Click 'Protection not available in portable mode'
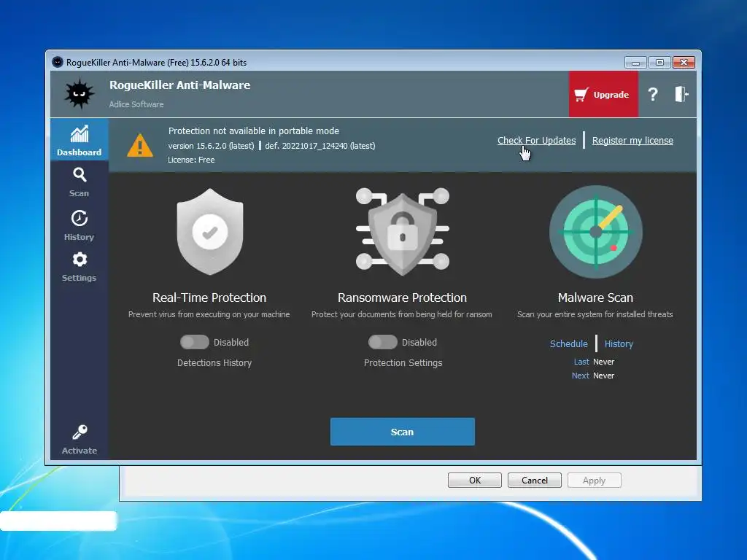Screen dimensions: 747x560 pyautogui.click(x=254, y=131)
